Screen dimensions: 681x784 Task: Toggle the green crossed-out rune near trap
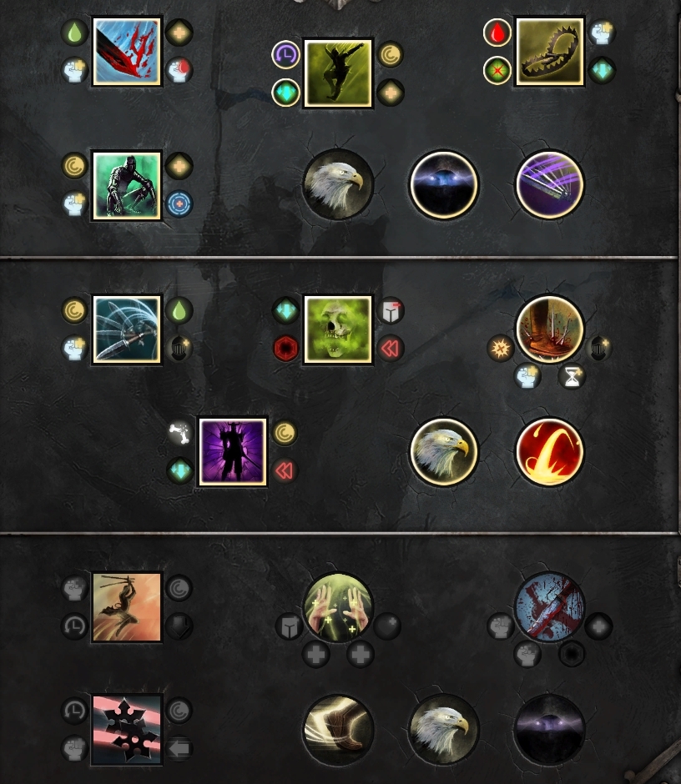point(497,71)
